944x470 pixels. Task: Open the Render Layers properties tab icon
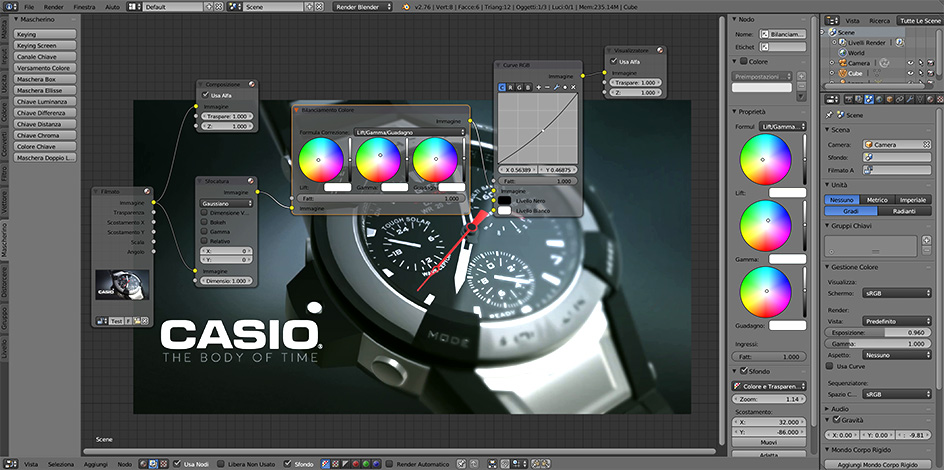pyautogui.click(x=859, y=99)
